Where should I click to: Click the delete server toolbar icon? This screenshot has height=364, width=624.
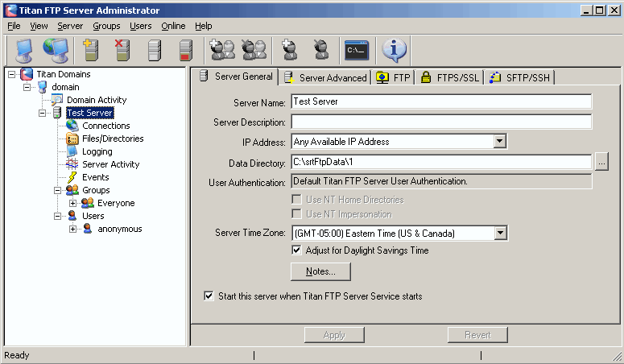[122, 50]
